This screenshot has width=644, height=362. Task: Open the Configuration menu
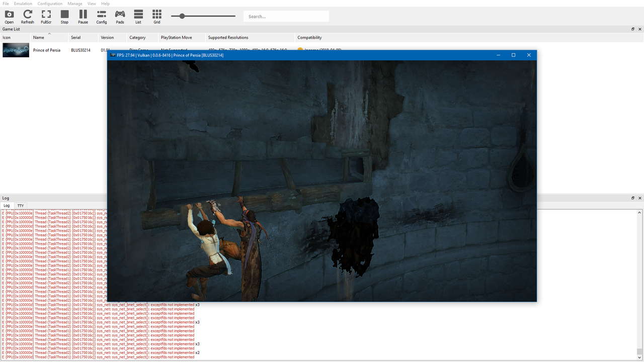(50, 4)
